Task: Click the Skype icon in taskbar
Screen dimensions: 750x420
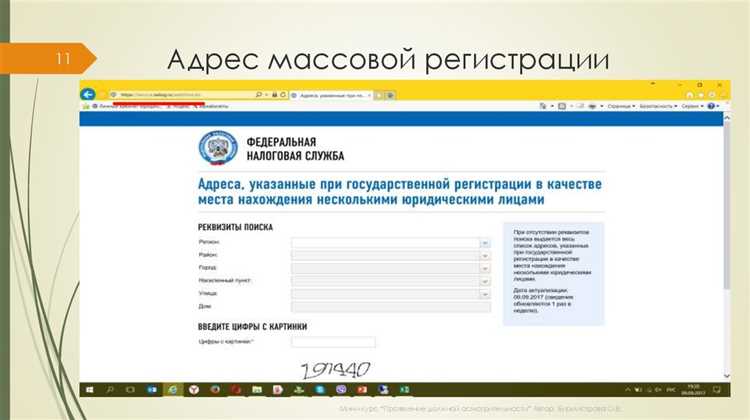Action: coord(320,390)
